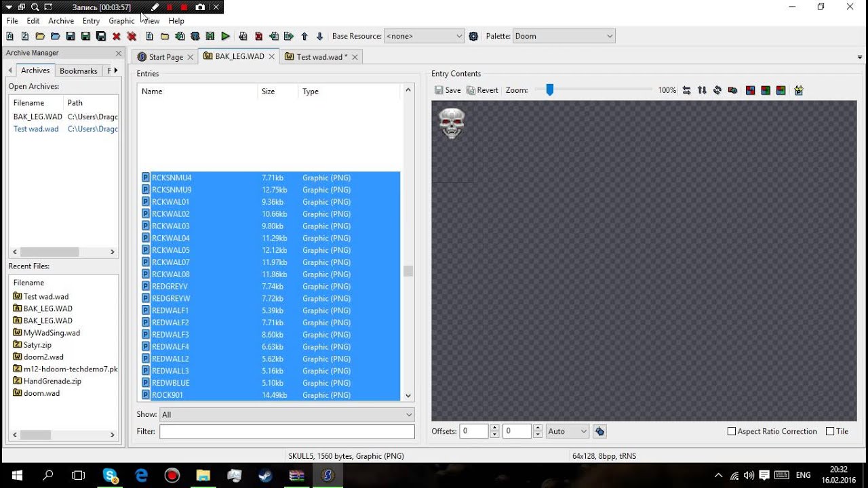Click the New Entry icon
This screenshot has height=488, width=868.
point(149,36)
